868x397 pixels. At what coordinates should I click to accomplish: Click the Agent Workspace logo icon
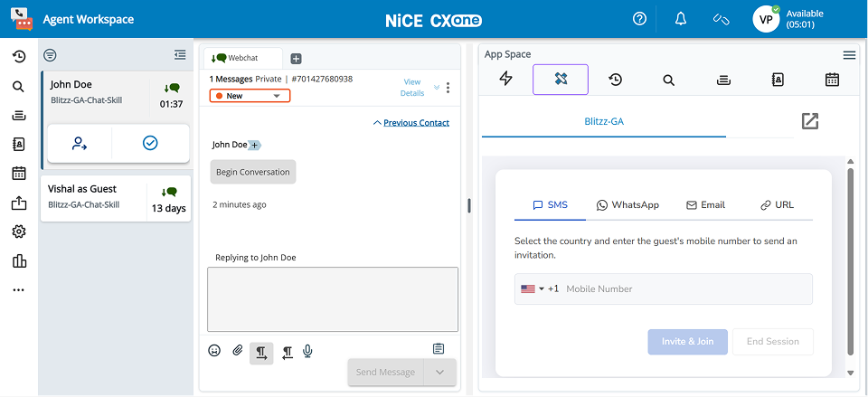click(x=22, y=19)
